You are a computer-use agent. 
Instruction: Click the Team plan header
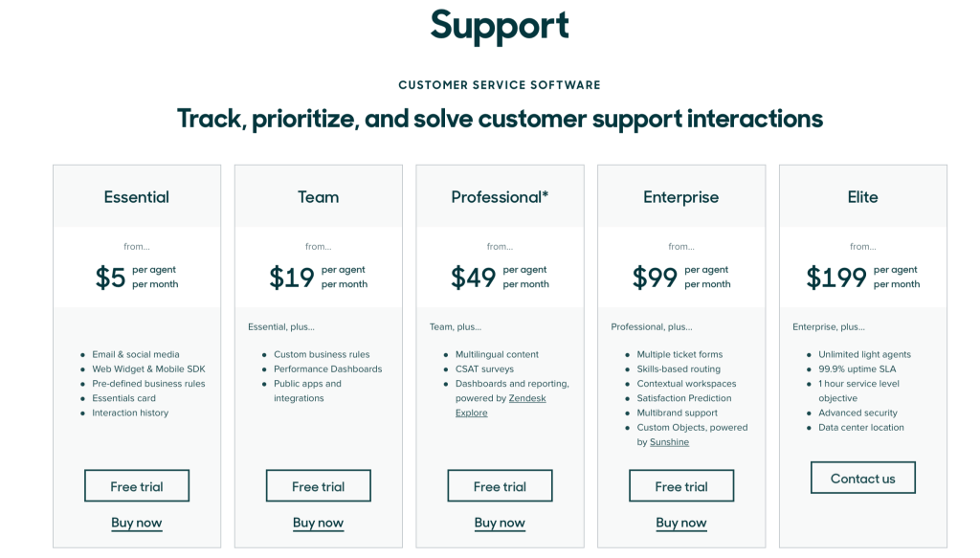point(318,196)
